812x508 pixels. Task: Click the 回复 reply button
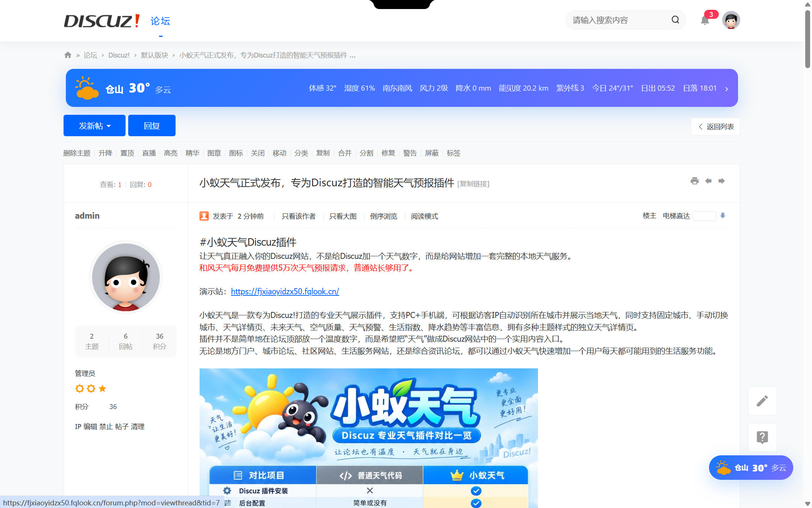[x=152, y=125]
